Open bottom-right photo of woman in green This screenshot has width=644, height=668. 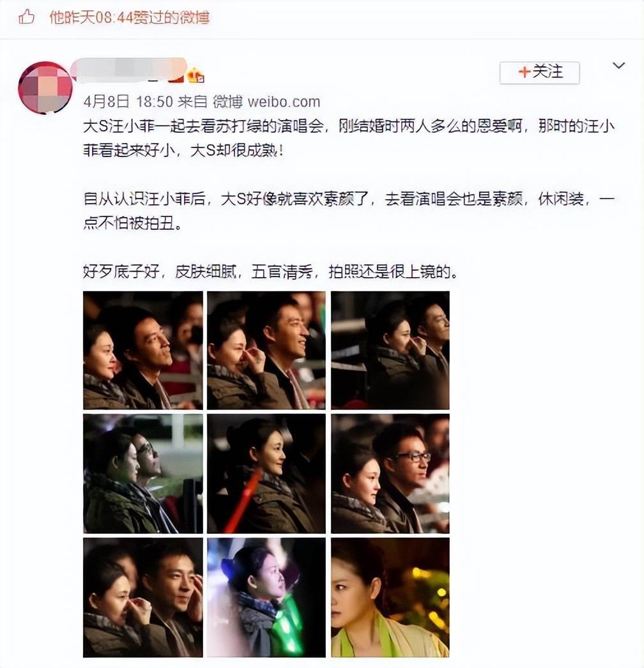(x=390, y=597)
